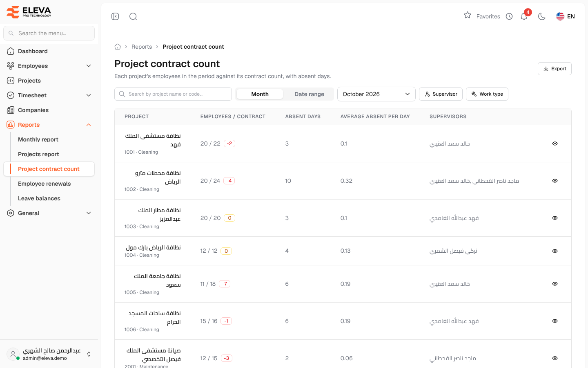The height and width of the screenshot is (368, 588).
Task: Click the Export button
Action: click(555, 69)
